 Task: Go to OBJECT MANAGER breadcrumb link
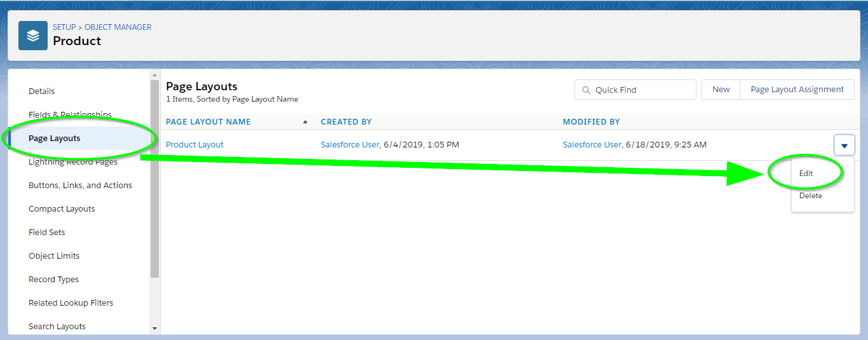(x=118, y=27)
